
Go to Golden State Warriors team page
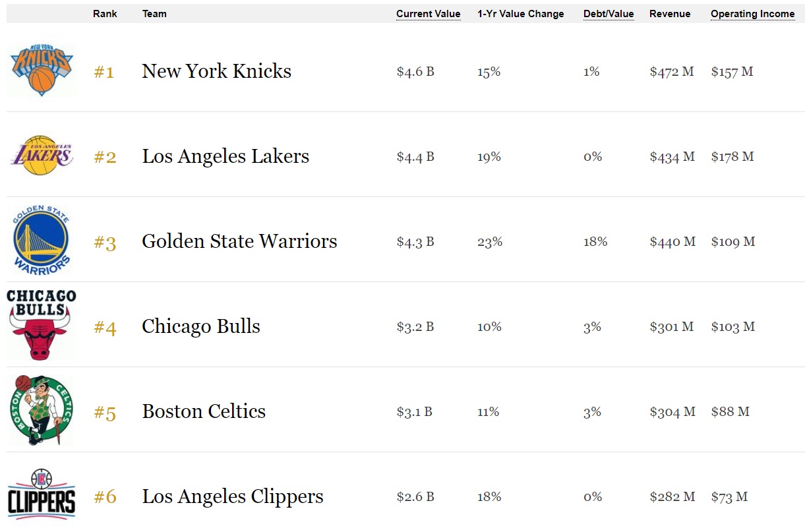[x=239, y=241]
